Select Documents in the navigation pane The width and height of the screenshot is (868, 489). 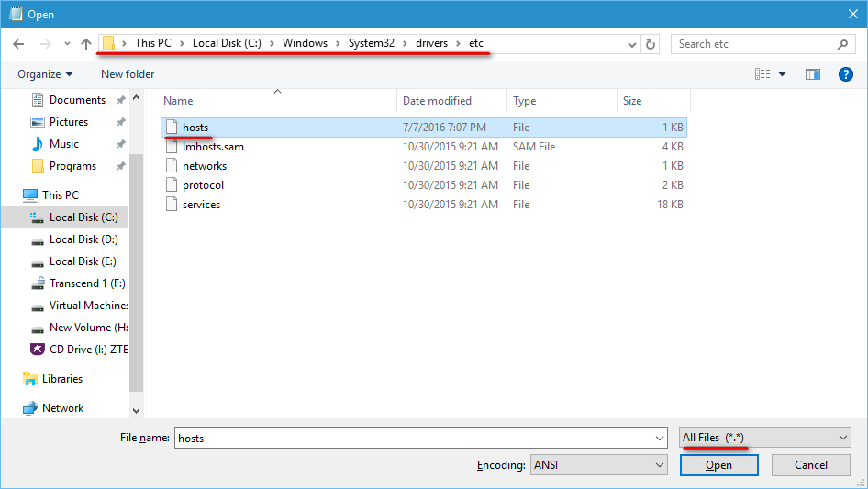(77, 100)
